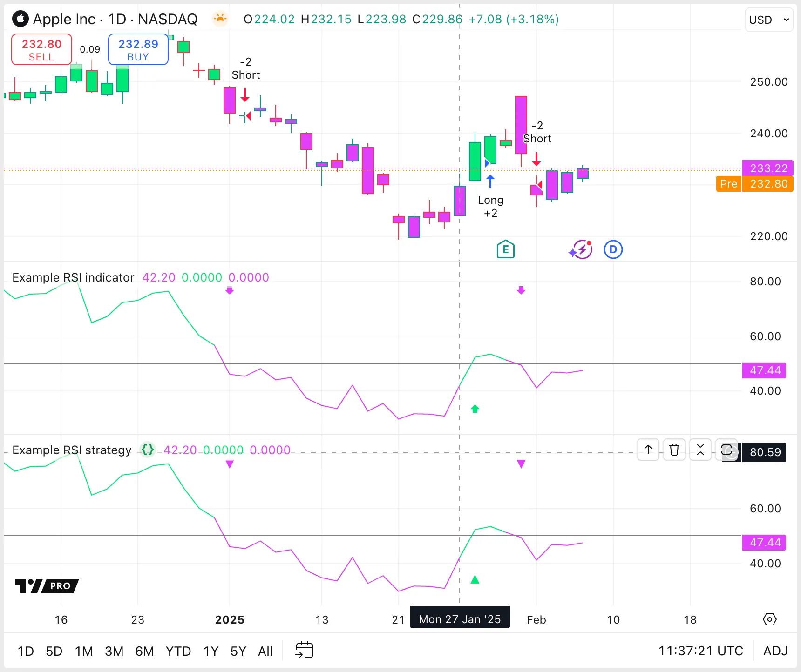Click the orange market status sun icon
The image size is (801, 672).
220,19
